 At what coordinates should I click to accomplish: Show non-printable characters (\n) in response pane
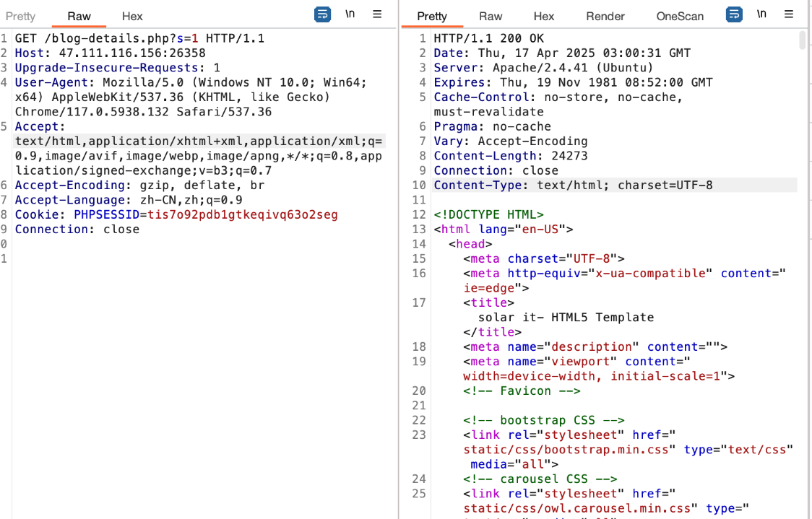761,14
